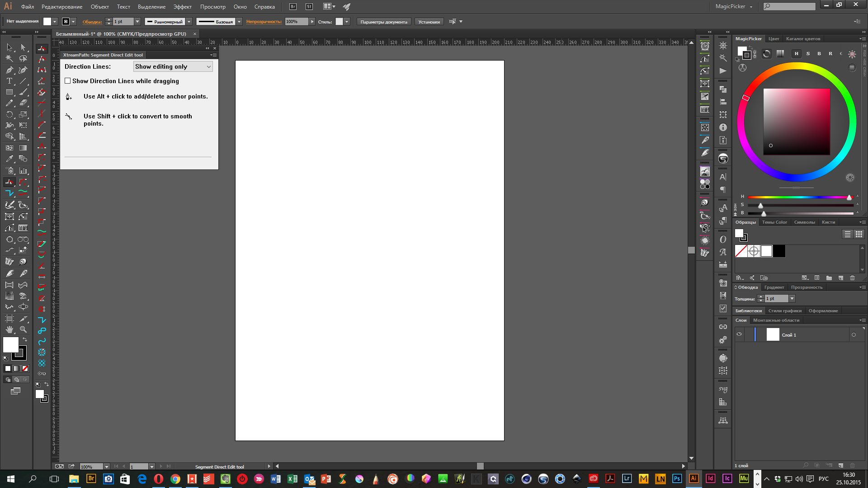This screenshot has width=868, height=488.
Task: Switch to the Кисти tab
Action: 828,222
